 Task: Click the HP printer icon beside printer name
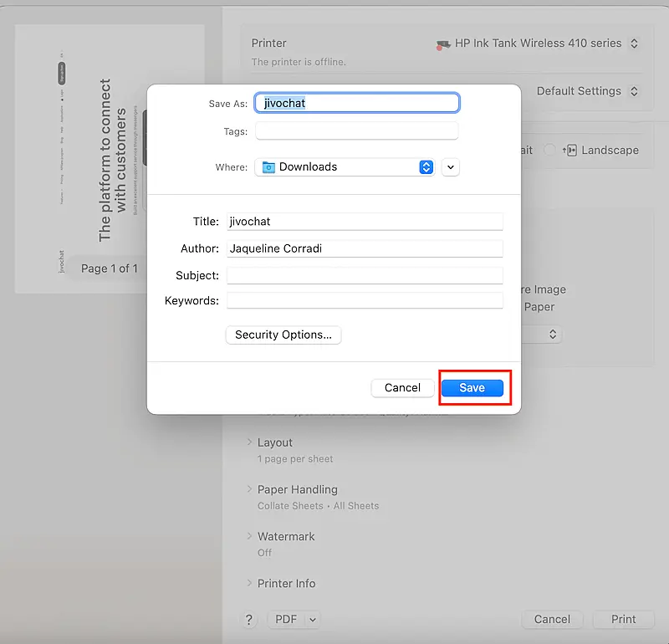click(x=443, y=43)
